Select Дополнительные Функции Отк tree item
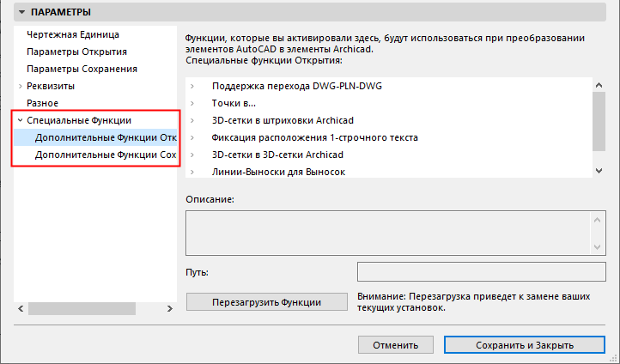Screen dimensions: 620x364 click(106, 138)
